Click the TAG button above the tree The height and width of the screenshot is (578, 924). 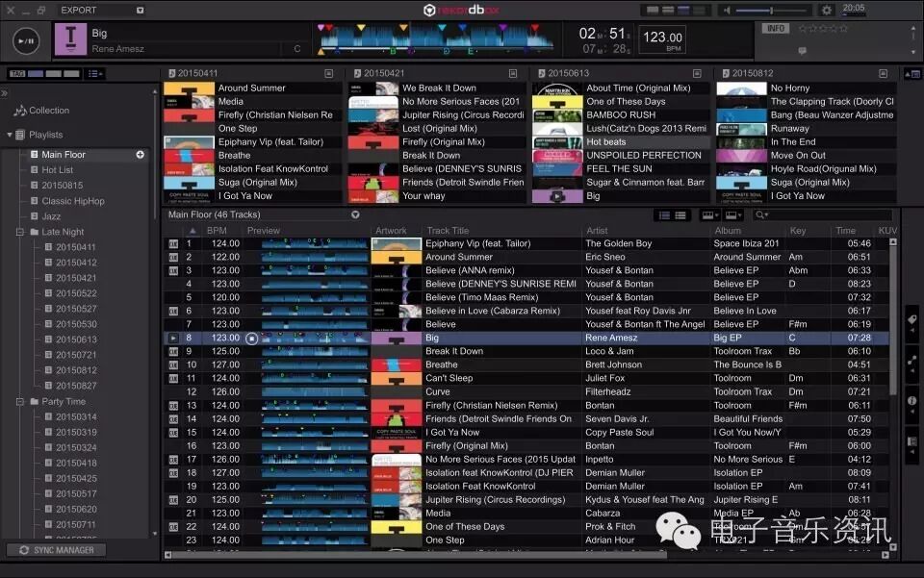click(x=17, y=74)
